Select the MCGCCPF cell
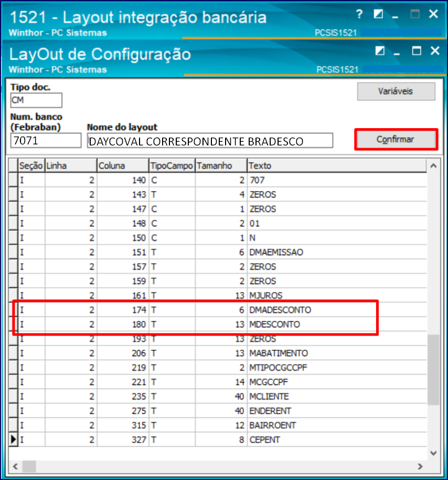The image size is (448, 480). pos(336,382)
